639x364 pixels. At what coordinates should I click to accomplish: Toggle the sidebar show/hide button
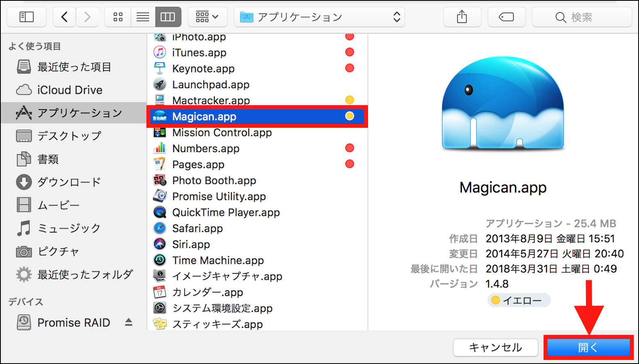[27, 17]
